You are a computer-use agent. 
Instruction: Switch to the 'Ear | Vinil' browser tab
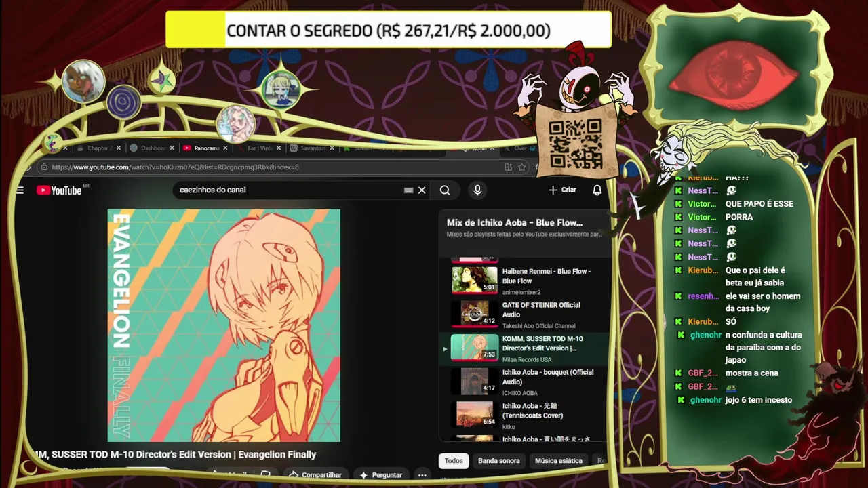pyautogui.click(x=259, y=148)
